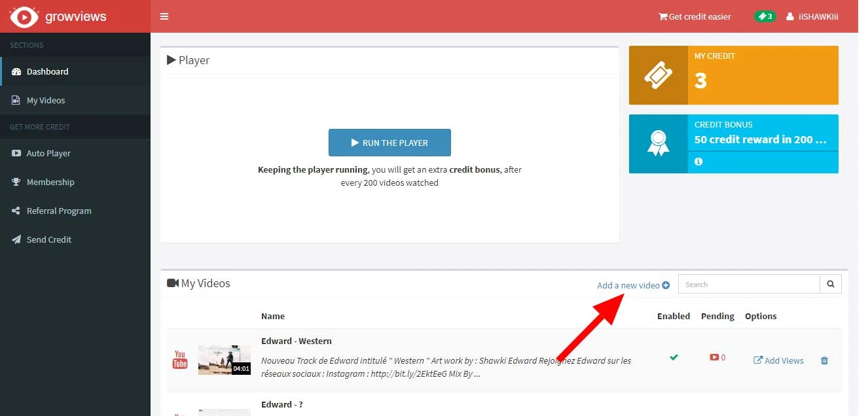Click the My Videos panel heading
Viewport: 868px width, 416px height.
point(199,283)
